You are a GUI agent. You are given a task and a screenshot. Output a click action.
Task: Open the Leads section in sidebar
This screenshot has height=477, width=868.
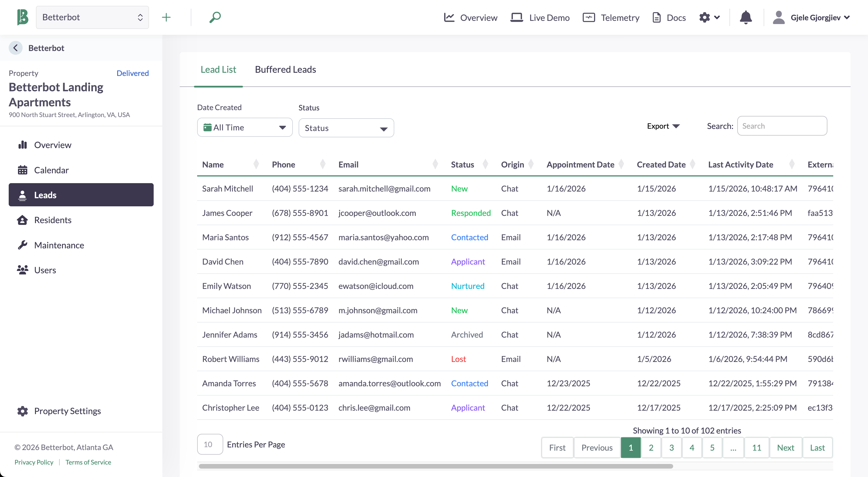[45, 195]
